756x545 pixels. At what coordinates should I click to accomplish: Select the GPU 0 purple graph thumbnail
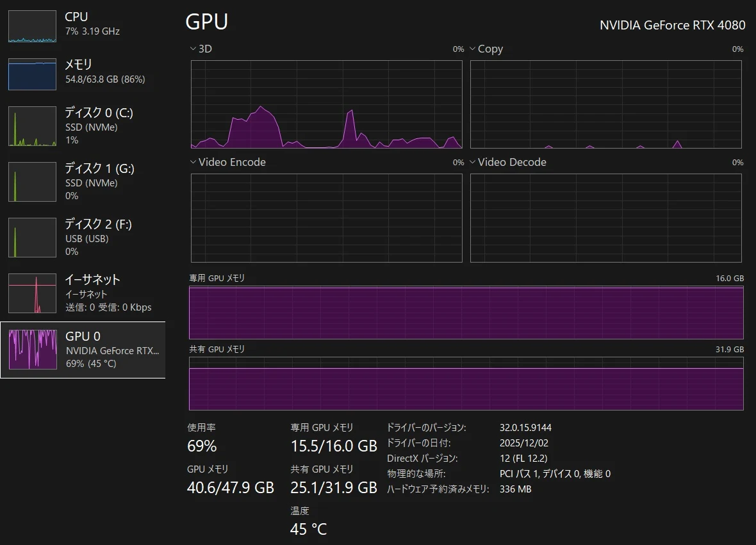click(33, 350)
